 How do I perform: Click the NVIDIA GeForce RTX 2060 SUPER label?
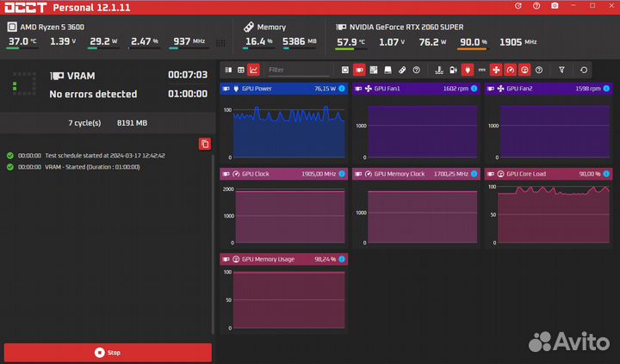click(406, 28)
